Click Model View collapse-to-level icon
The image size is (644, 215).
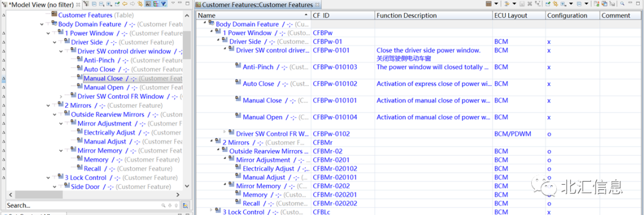pos(101,4)
